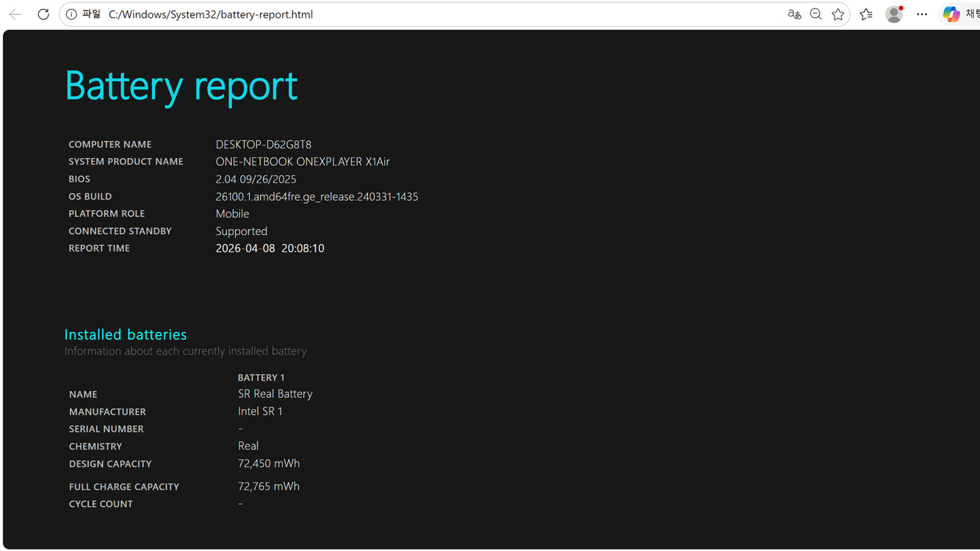
Task: Refresh the battery report page
Action: [x=43, y=14]
